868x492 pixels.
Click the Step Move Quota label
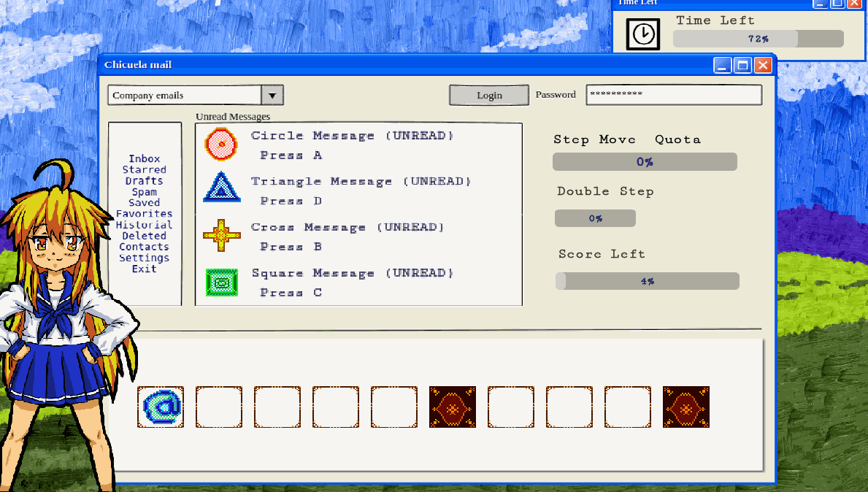[627, 139]
